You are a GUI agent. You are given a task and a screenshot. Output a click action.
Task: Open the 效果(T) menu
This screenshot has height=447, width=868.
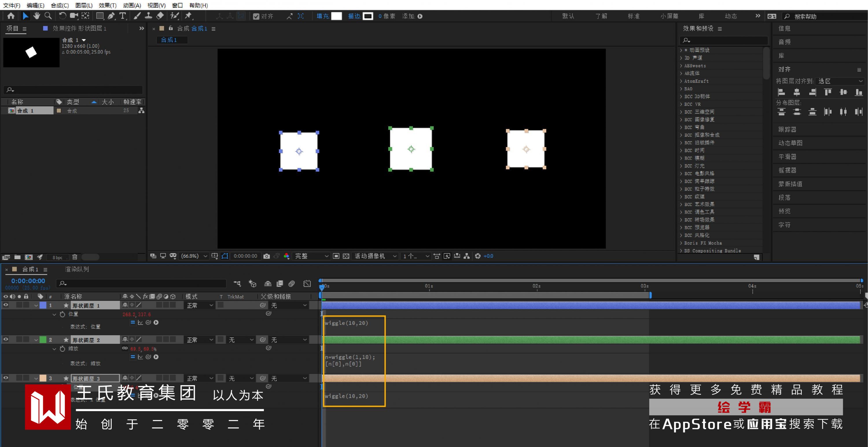pos(108,5)
